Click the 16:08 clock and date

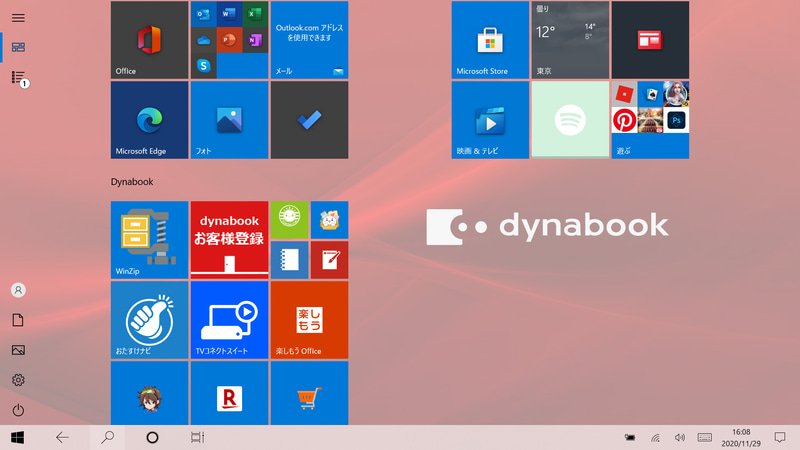point(741,438)
